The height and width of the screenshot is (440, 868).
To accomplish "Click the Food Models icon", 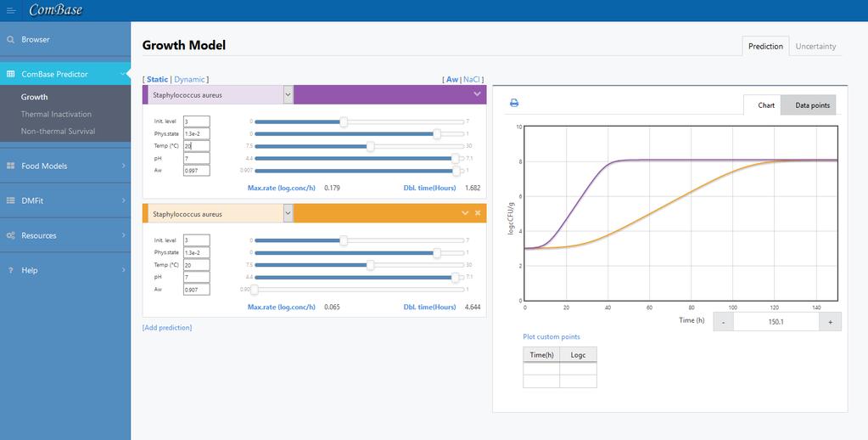I will 10,166.
